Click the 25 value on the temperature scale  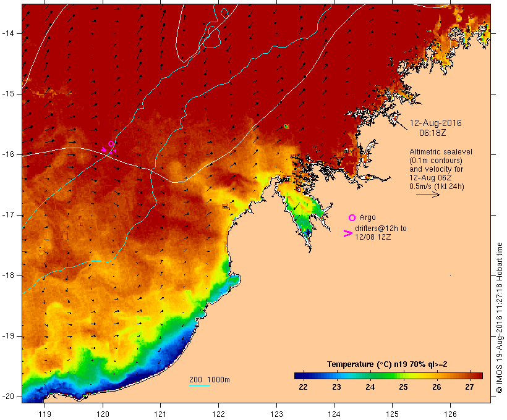pos(403,387)
